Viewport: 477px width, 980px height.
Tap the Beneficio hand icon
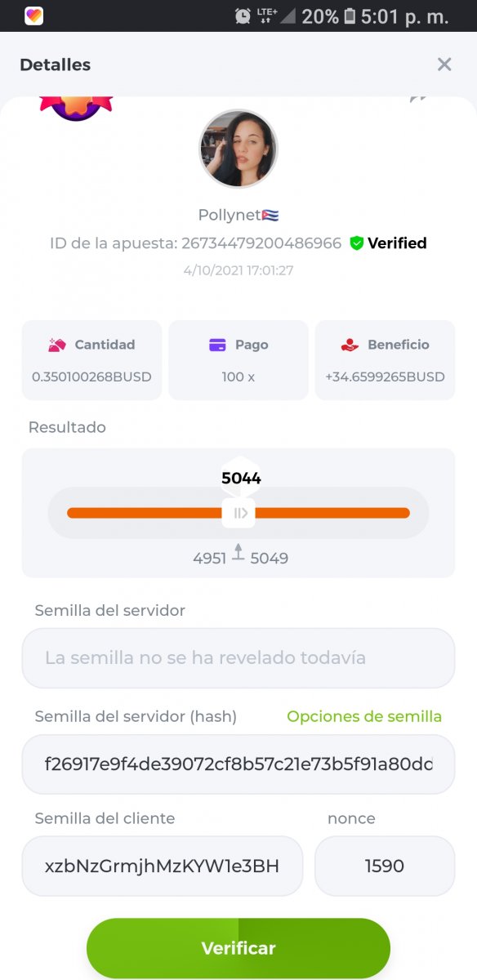[x=350, y=345]
